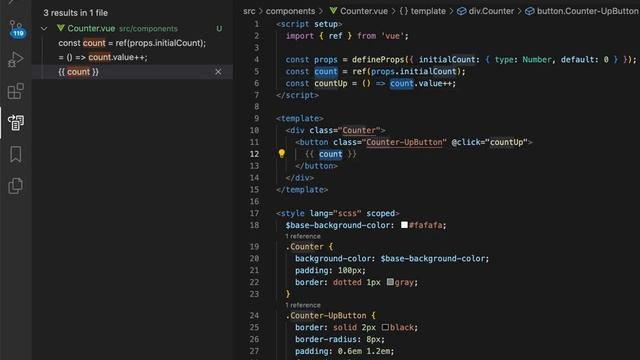Screen dimensions: 640x360
Task: Click '1 reference' code lens above .Counter-UpButton
Action: pyautogui.click(x=303, y=305)
